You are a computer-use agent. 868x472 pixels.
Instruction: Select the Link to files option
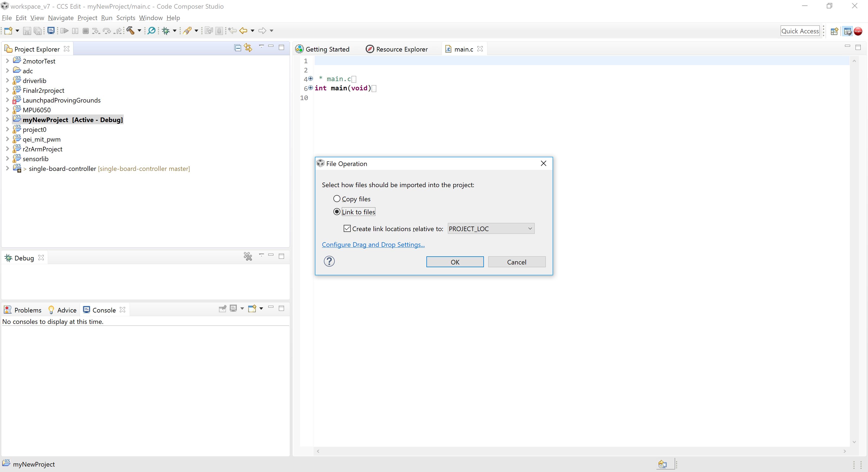tap(337, 212)
